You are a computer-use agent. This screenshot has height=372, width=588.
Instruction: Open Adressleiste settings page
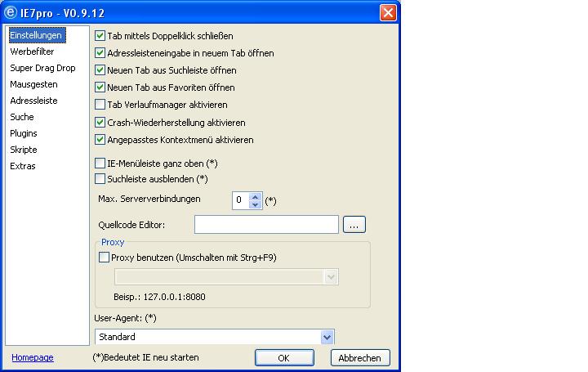click(x=33, y=101)
